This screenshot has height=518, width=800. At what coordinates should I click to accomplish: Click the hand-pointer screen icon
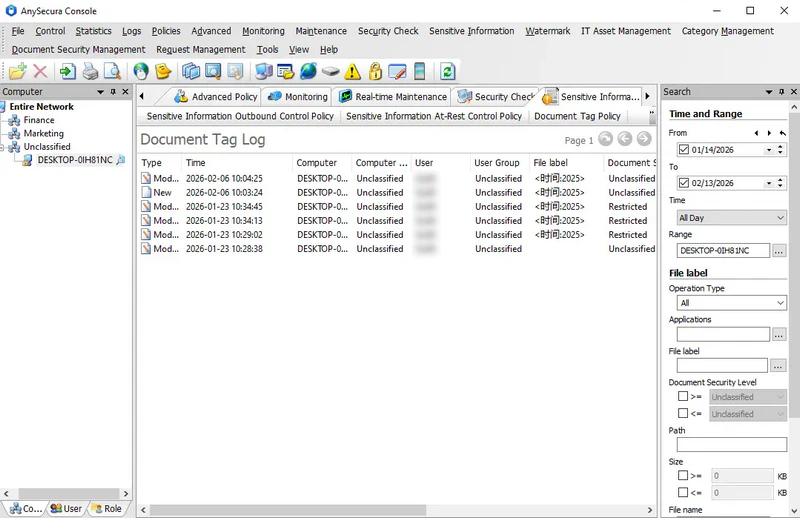[235, 71]
